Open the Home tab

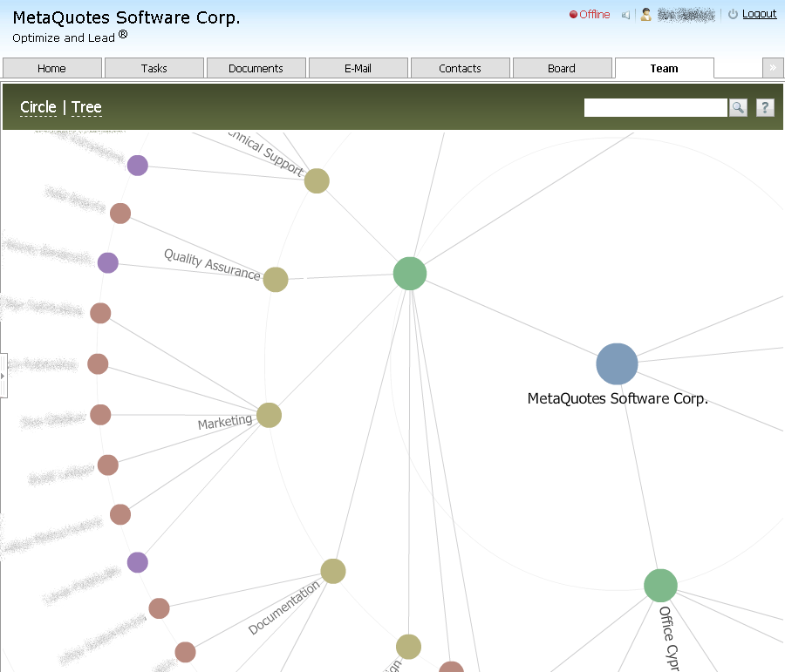point(52,68)
